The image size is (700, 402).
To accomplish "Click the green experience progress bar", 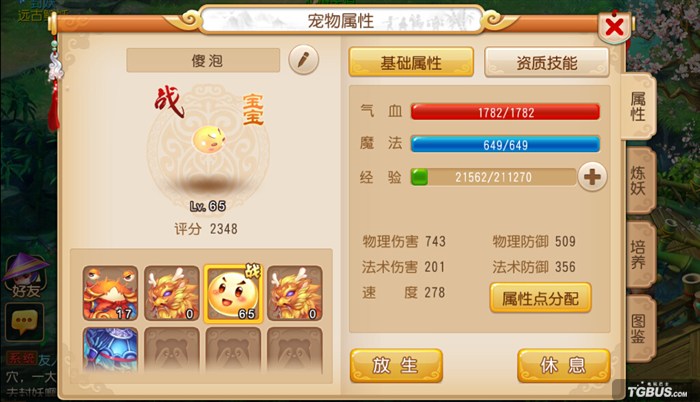I will point(493,177).
